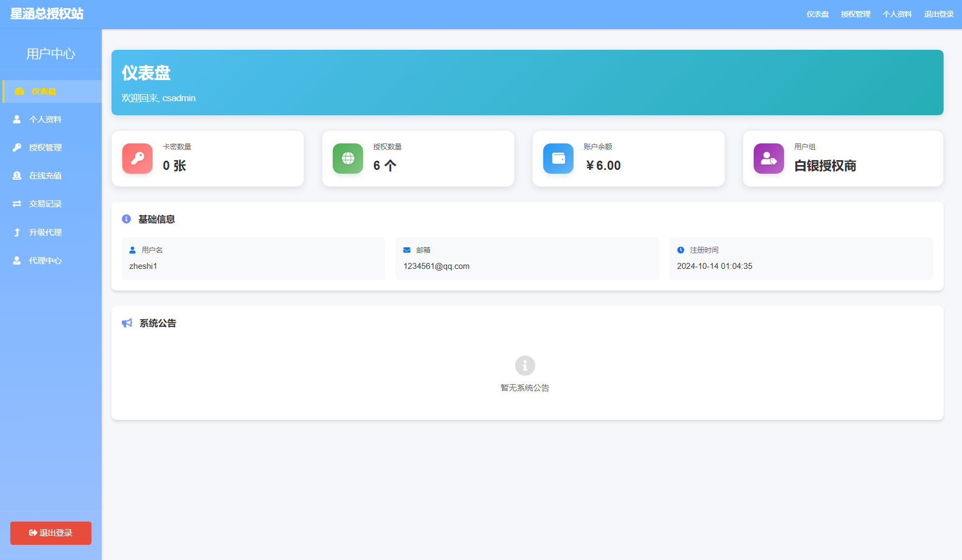962x560 pixels.
Task: Click the envelope icon next to 邮箱
Action: pyautogui.click(x=407, y=250)
